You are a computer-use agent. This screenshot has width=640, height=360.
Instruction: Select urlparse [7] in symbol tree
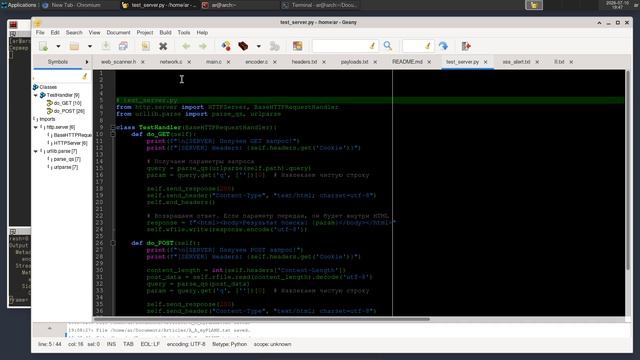(x=66, y=167)
